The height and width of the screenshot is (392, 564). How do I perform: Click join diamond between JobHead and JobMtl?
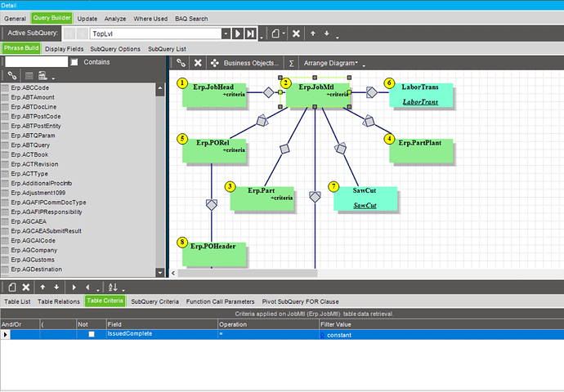(x=268, y=92)
